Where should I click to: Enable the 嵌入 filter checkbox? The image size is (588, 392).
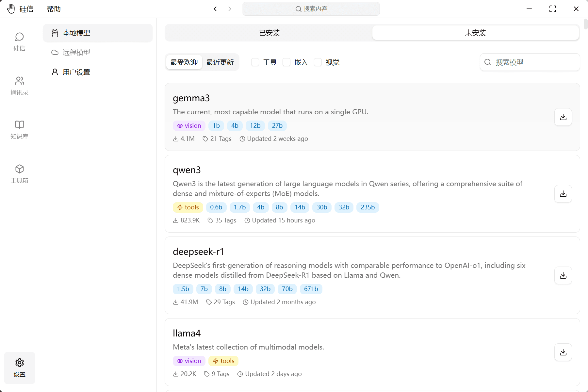(x=286, y=62)
